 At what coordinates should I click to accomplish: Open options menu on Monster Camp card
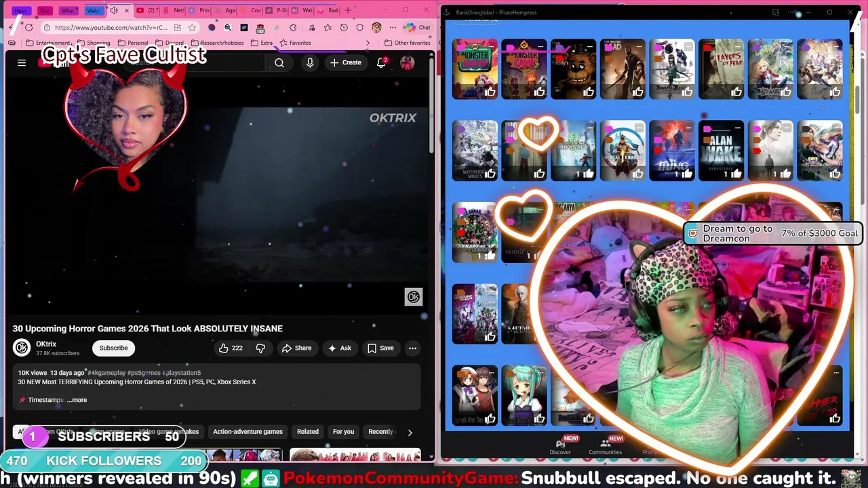tap(541, 46)
